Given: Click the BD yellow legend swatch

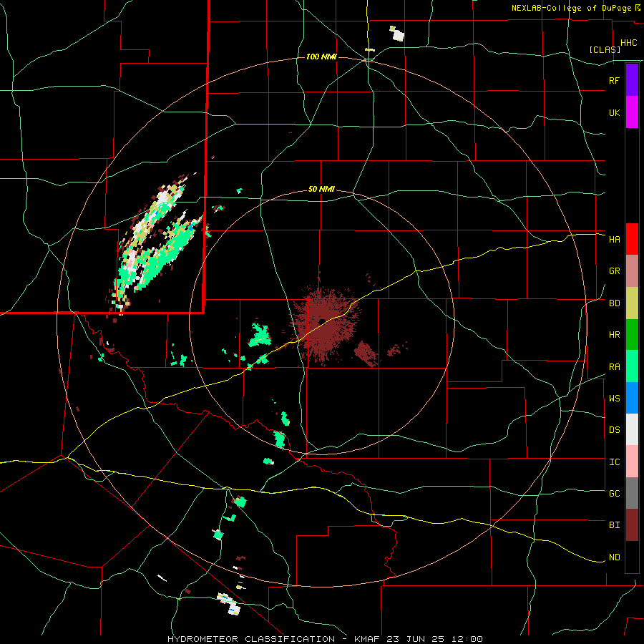Looking at the screenshot, I should 632,303.
